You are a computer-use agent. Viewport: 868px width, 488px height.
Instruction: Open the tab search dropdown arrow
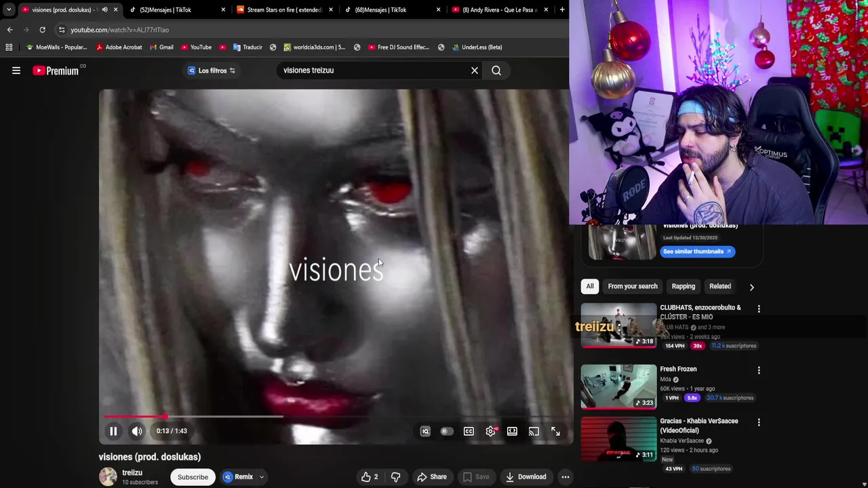click(8, 9)
